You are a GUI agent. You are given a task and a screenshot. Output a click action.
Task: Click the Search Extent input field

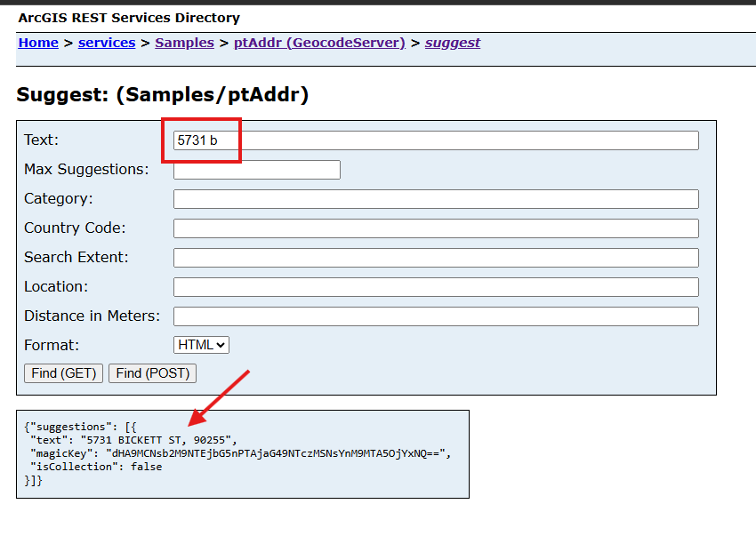coord(436,258)
